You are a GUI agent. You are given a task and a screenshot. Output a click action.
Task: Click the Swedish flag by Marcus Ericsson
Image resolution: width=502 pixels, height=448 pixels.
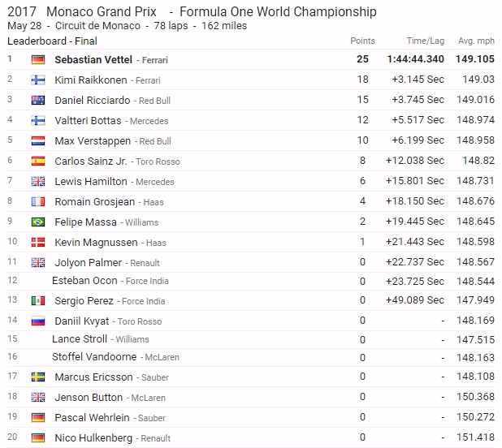[x=37, y=377]
